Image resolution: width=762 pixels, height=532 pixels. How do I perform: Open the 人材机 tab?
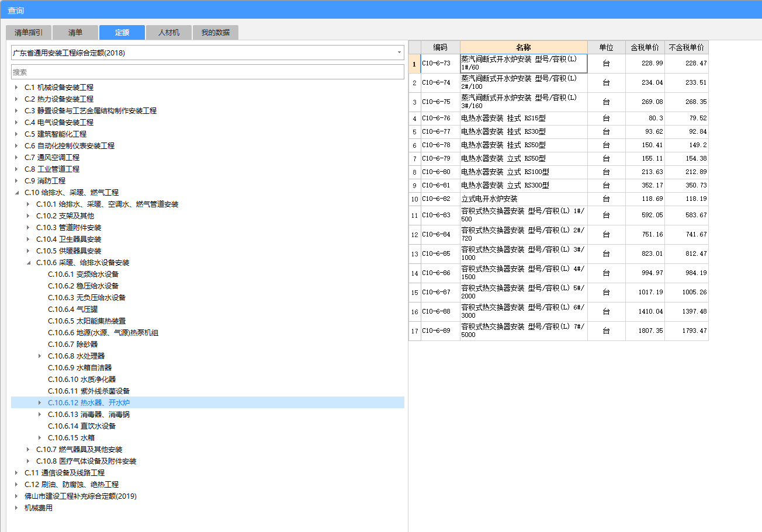(x=169, y=33)
